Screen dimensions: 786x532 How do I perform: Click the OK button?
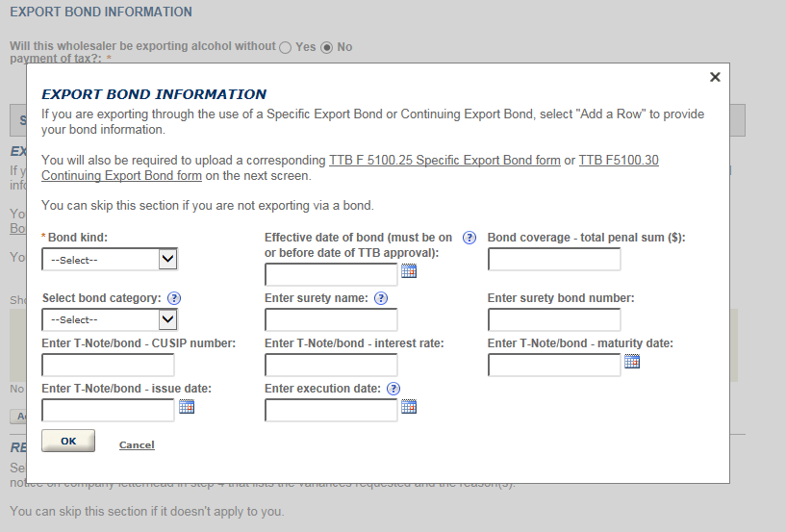tap(68, 441)
